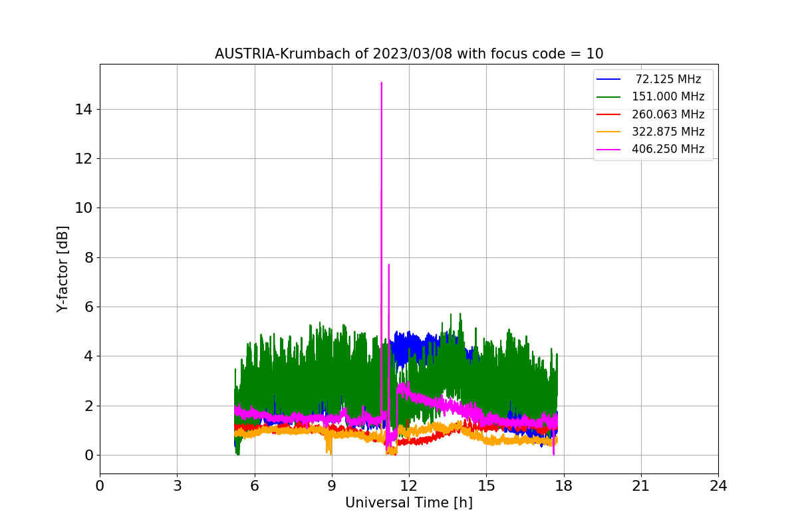This screenshot has height=532, width=798.
Task: Select the 72.125 MHz legend label
Action: [668, 79]
